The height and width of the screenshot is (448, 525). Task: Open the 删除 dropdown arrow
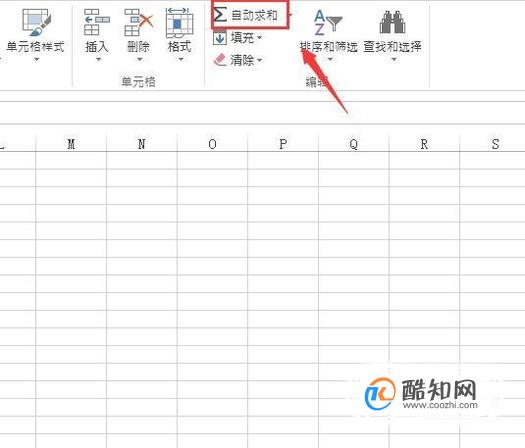(140, 60)
